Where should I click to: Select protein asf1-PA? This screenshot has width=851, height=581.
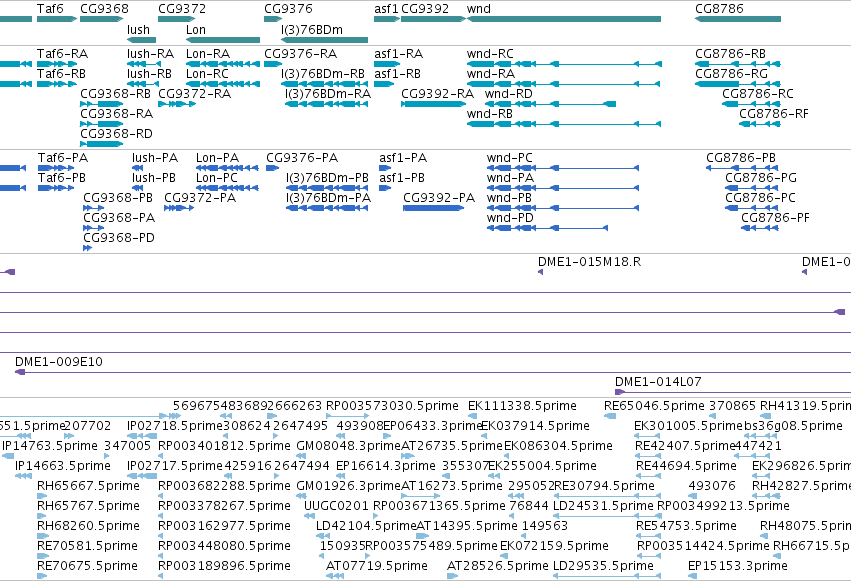(403, 158)
